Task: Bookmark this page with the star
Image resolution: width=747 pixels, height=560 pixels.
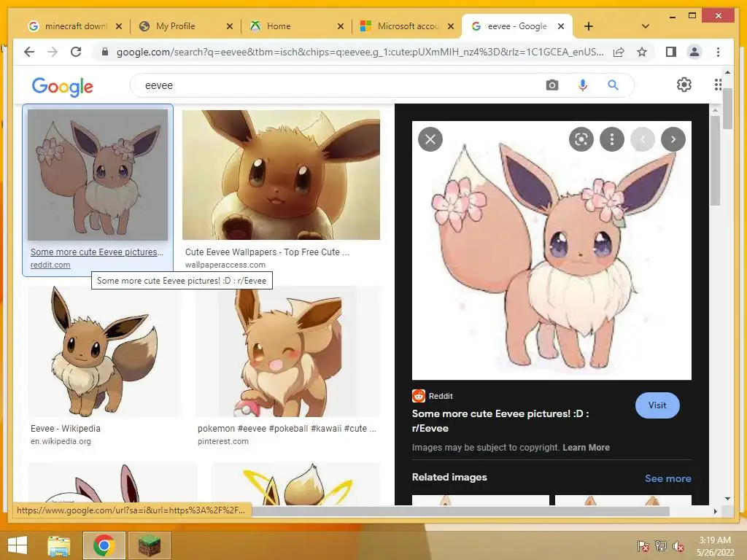Action: click(x=642, y=52)
